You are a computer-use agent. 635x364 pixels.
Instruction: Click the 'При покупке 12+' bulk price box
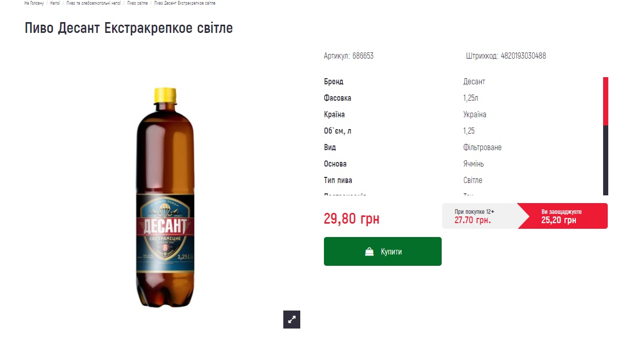coord(480,216)
